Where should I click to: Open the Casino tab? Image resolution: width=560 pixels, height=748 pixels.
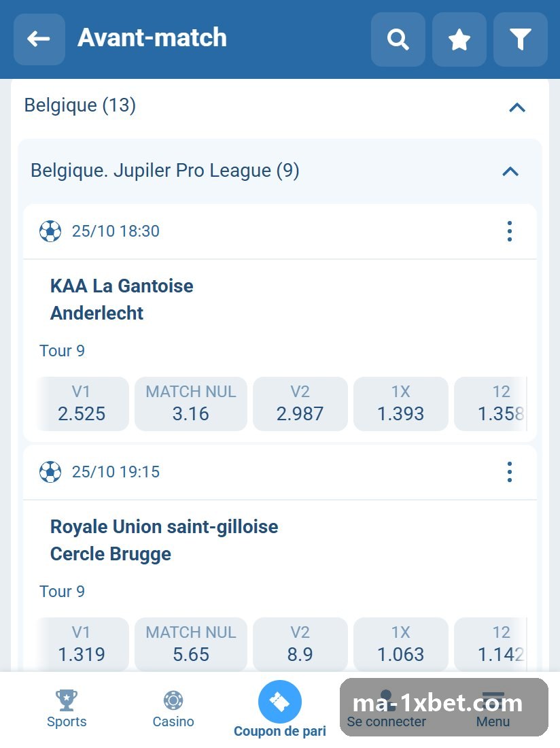point(173,709)
